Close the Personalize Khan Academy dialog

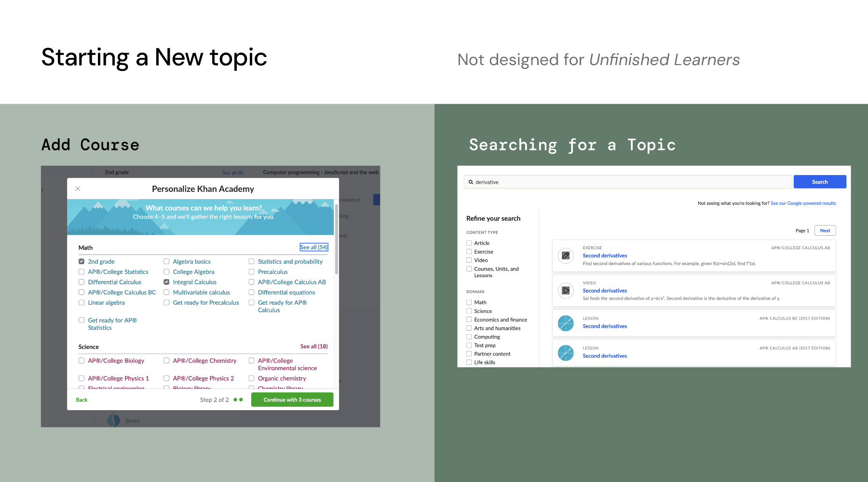[78, 188]
